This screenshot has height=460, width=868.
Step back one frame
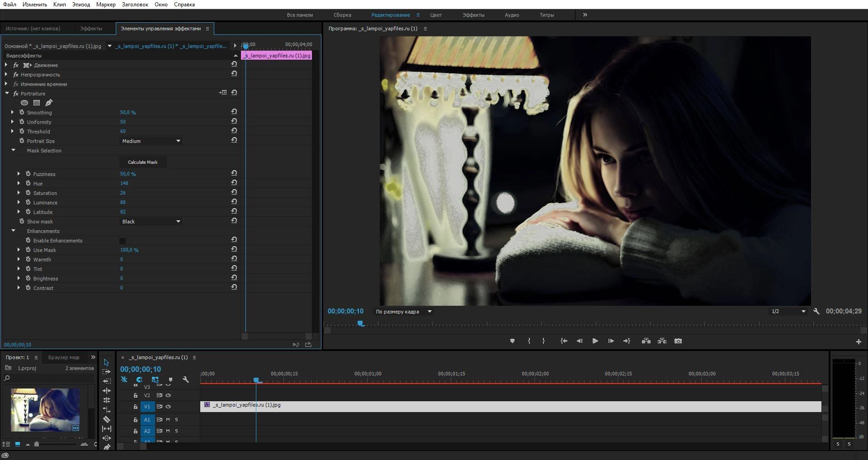[579, 341]
